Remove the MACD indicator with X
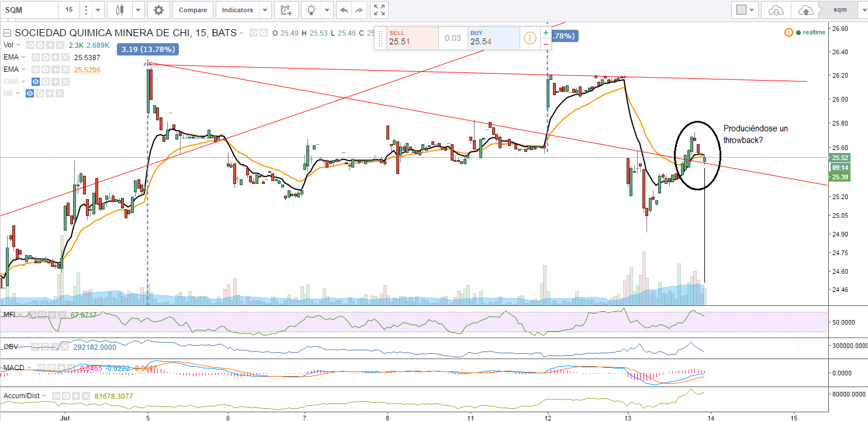Viewport: 868px width, 421px height. coord(71,367)
